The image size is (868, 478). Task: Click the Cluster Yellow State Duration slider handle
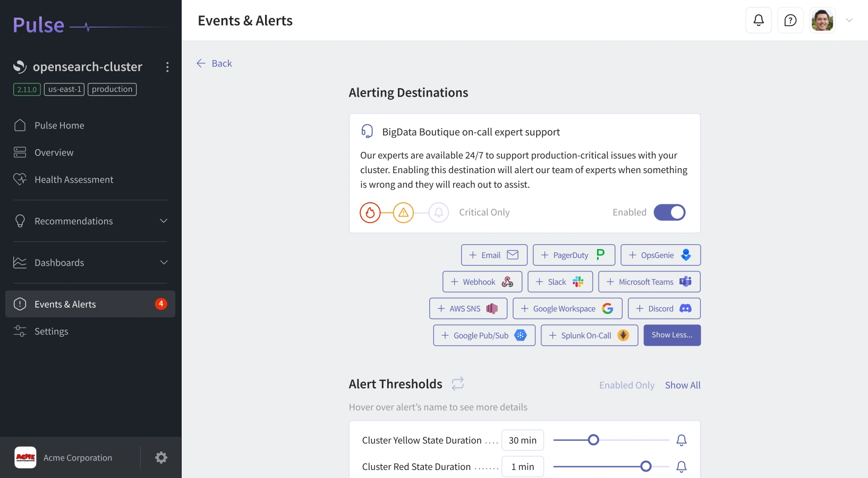click(x=594, y=440)
